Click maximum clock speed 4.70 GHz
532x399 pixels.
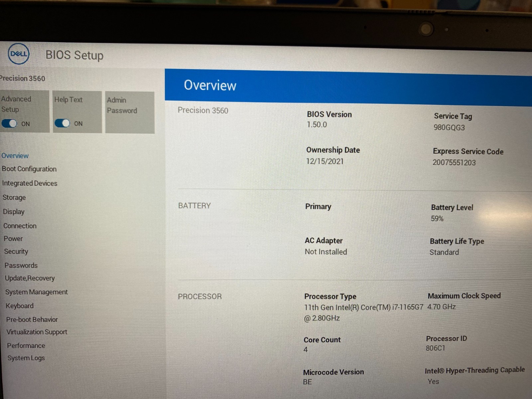(x=441, y=307)
